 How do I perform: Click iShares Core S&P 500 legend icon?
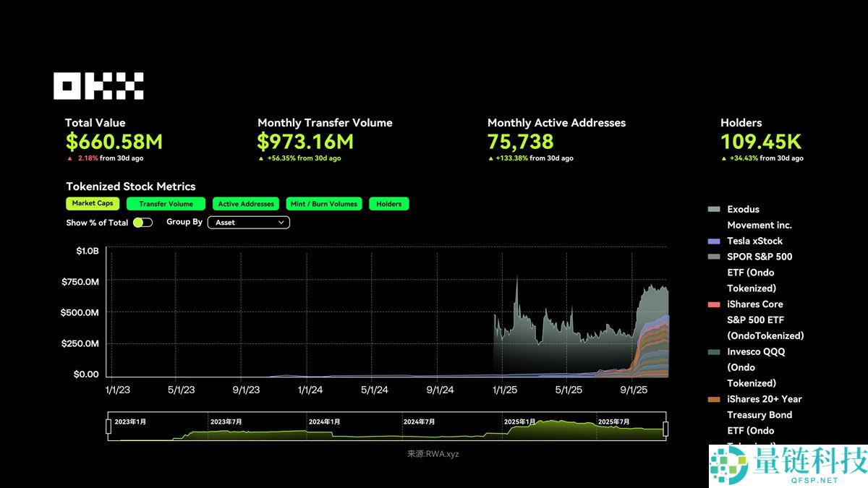point(714,304)
